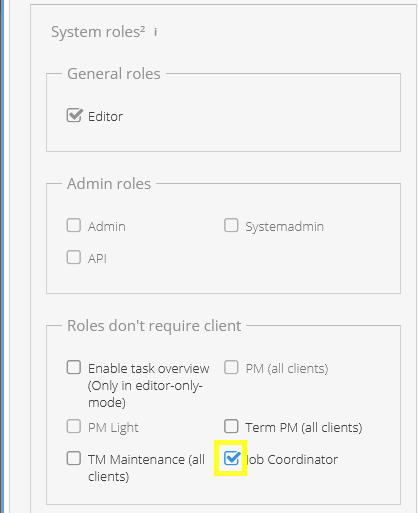Uncheck the Editor role checkbox

coord(74,115)
